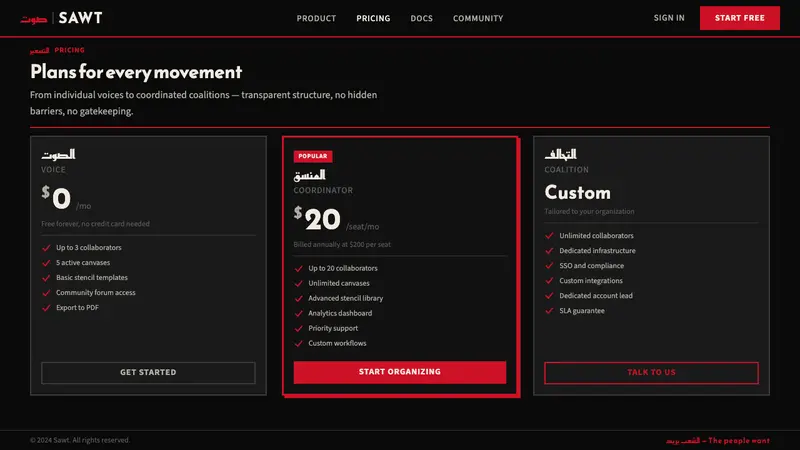800x450 pixels.
Task: Click the checkmark beside Up to 3 collaborators
Action: click(x=46, y=248)
